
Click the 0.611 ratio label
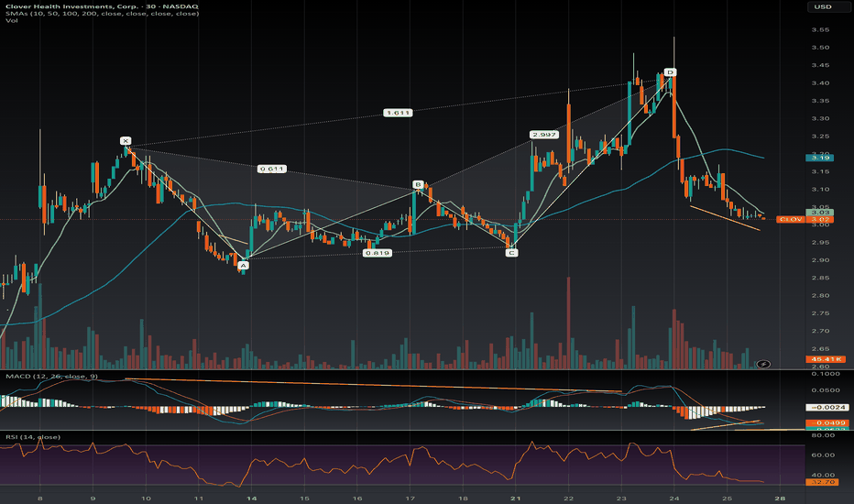pyautogui.click(x=272, y=169)
